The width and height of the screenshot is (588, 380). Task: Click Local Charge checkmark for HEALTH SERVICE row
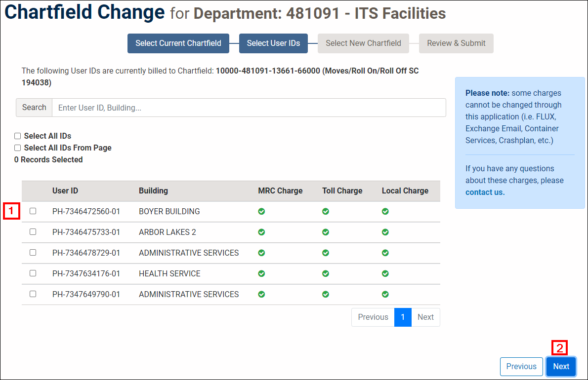coord(385,273)
